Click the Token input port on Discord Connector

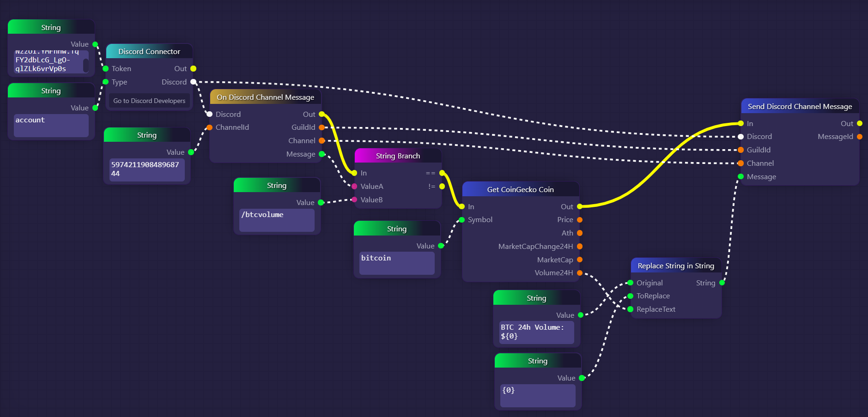pyautogui.click(x=106, y=69)
